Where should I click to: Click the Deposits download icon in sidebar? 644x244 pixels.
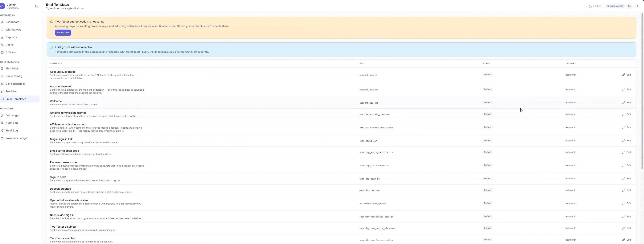click(2, 37)
